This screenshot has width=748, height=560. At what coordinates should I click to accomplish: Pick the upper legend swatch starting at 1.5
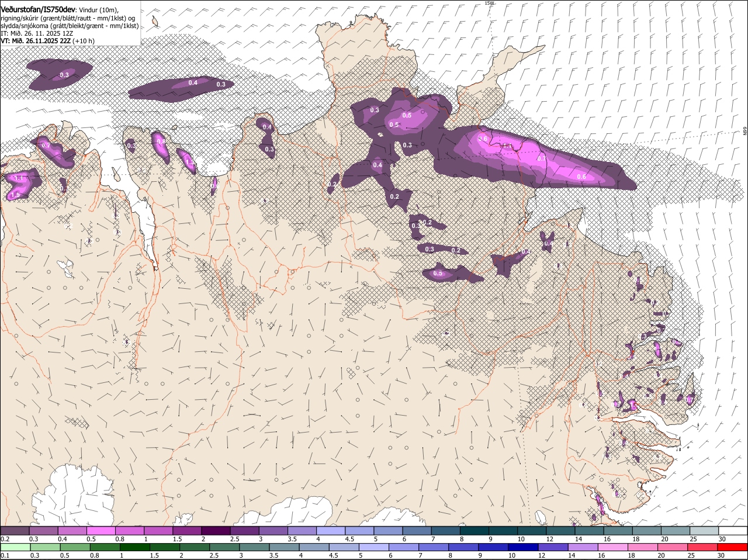[x=186, y=531]
